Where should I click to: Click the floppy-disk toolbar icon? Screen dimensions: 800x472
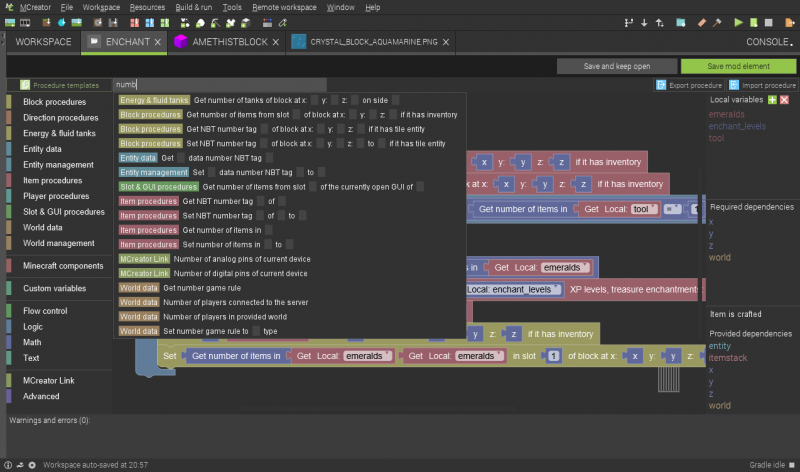pos(113,22)
